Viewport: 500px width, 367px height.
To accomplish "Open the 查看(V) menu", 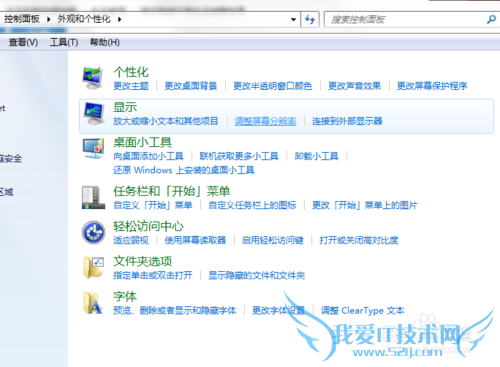I will tap(23, 42).
